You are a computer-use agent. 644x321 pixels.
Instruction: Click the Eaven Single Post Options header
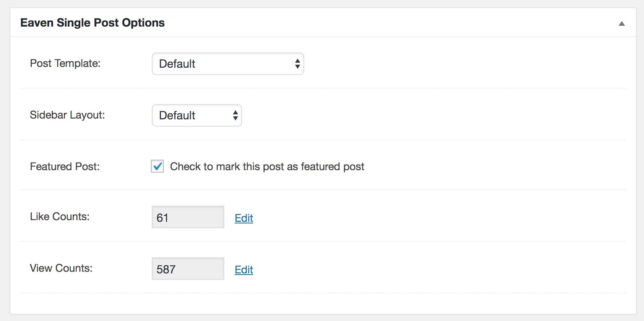click(92, 23)
